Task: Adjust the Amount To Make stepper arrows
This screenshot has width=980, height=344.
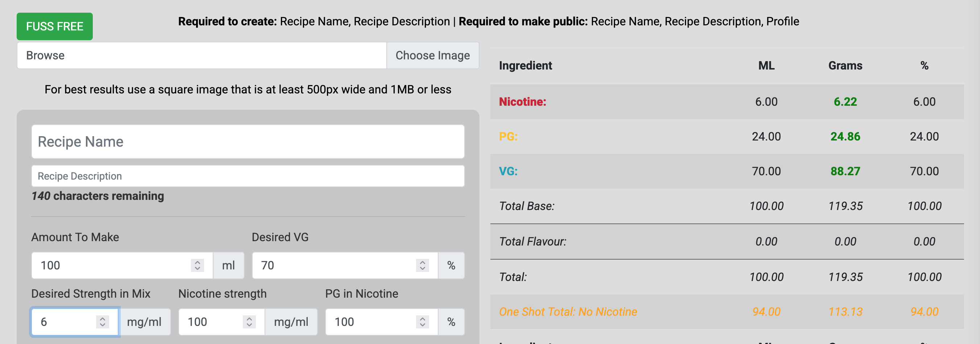Action: [198, 265]
